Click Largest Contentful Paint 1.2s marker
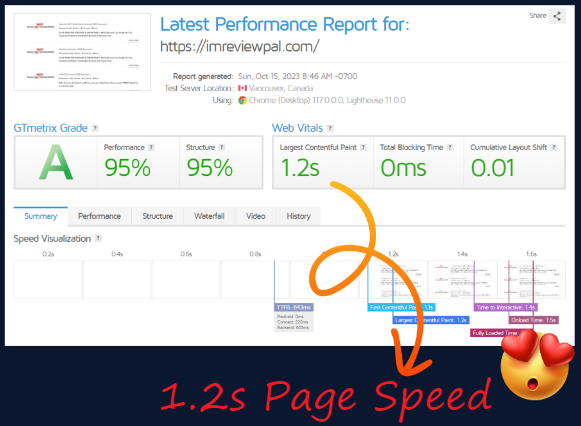Viewport: 581px width, 426px height. pyautogui.click(x=431, y=320)
